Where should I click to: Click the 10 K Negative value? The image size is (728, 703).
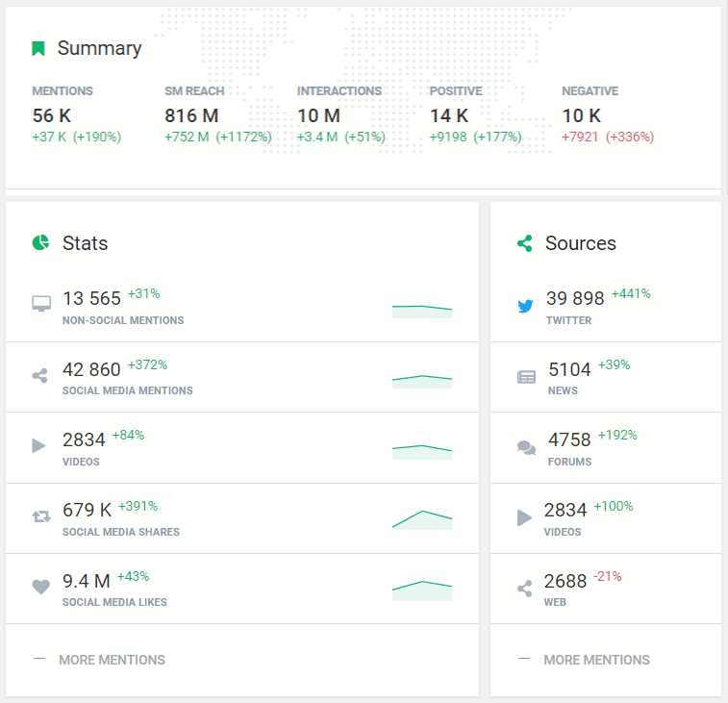pos(581,115)
